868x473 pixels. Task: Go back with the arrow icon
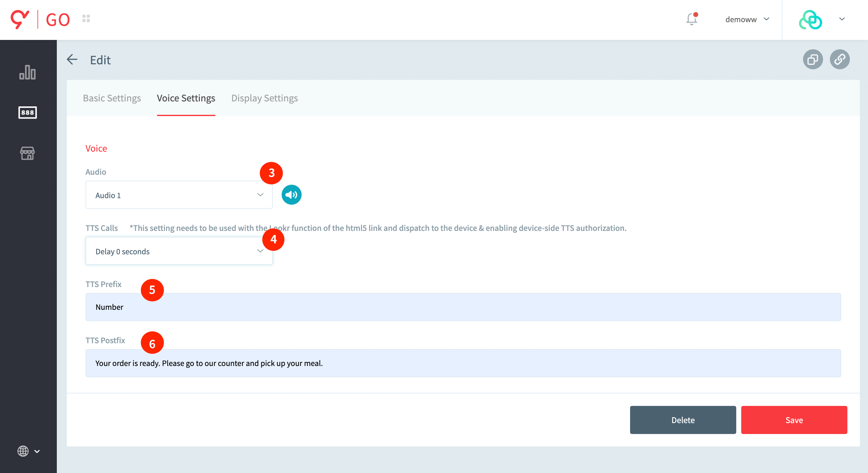(72, 60)
